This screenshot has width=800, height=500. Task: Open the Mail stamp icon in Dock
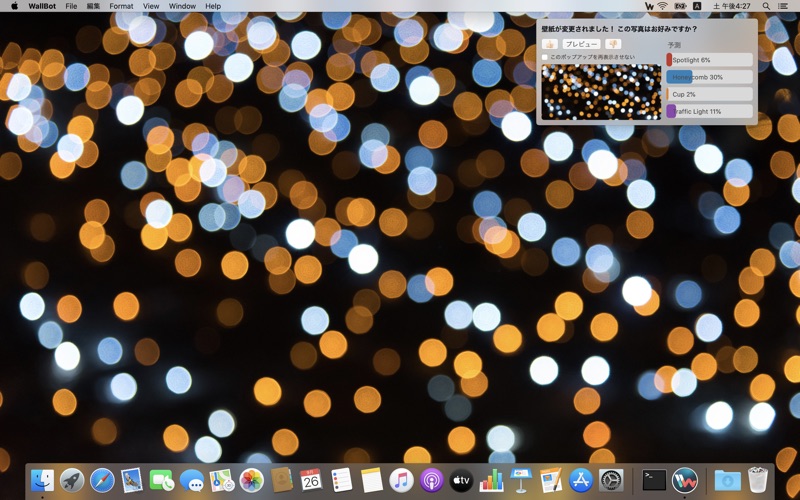pos(132,480)
